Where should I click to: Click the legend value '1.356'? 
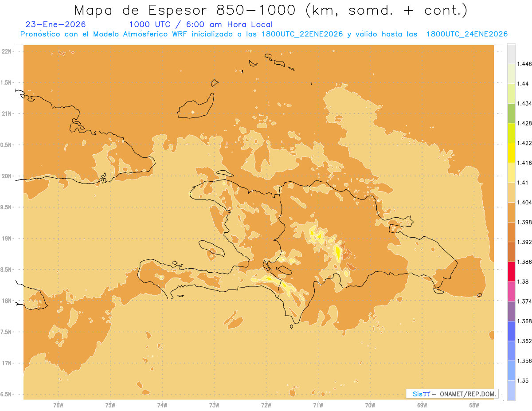pos(524,361)
